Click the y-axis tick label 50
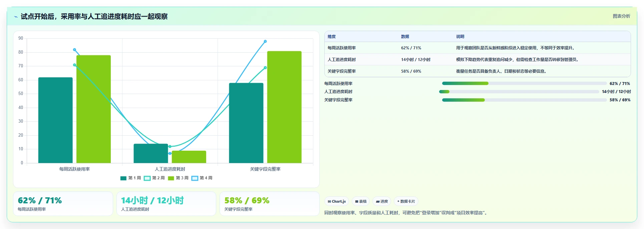644x229 pixels. coord(21,94)
